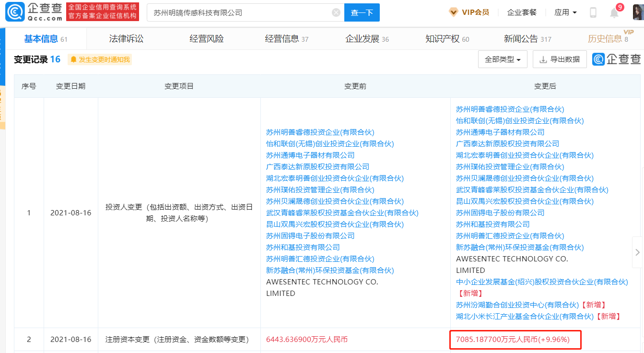Click the download icon in 导出数据
This screenshot has width=644, height=353.
tap(543, 59)
